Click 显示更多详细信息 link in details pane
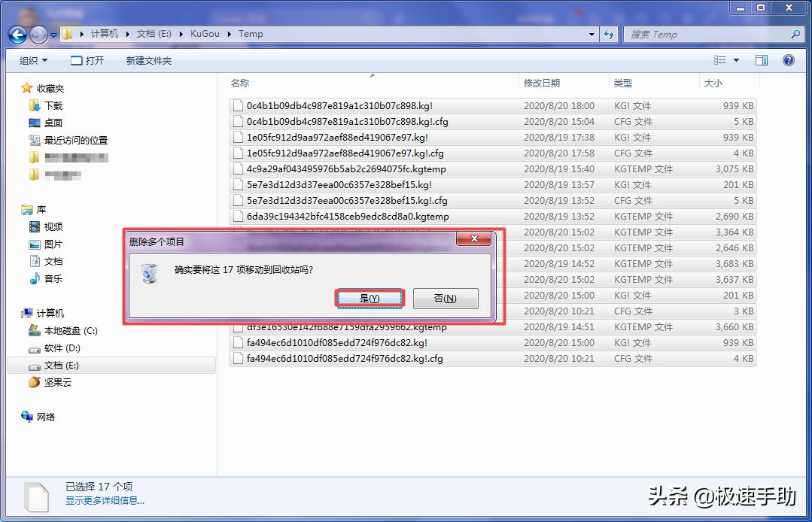Screen dimensions: 812x522 point(105,500)
